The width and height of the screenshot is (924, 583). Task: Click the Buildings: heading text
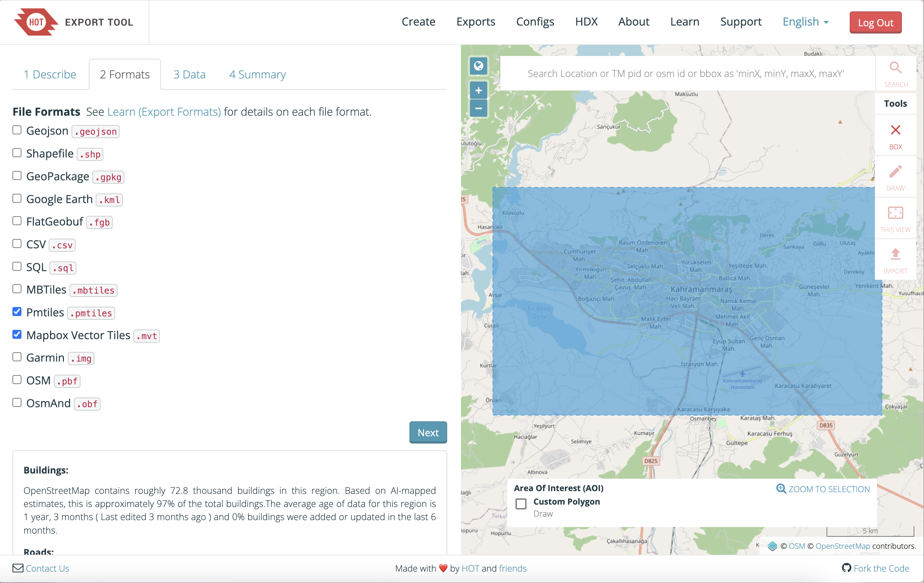[x=46, y=470]
